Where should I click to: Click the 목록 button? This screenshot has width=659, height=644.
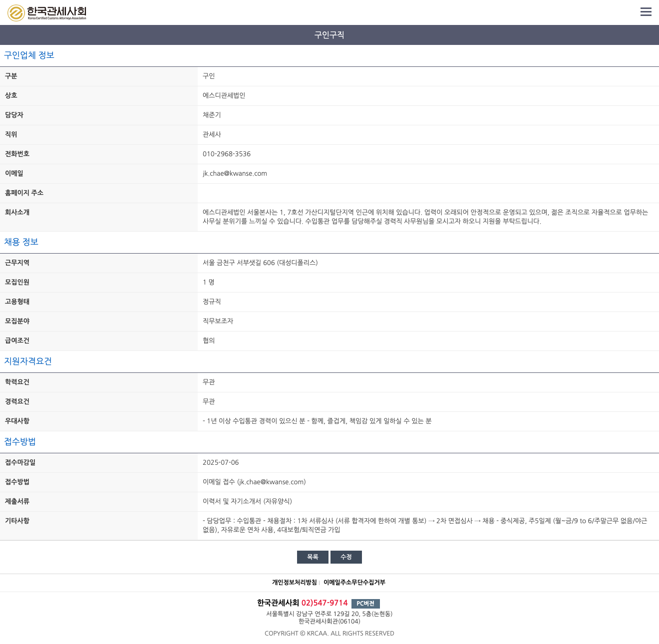pos(313,557)
